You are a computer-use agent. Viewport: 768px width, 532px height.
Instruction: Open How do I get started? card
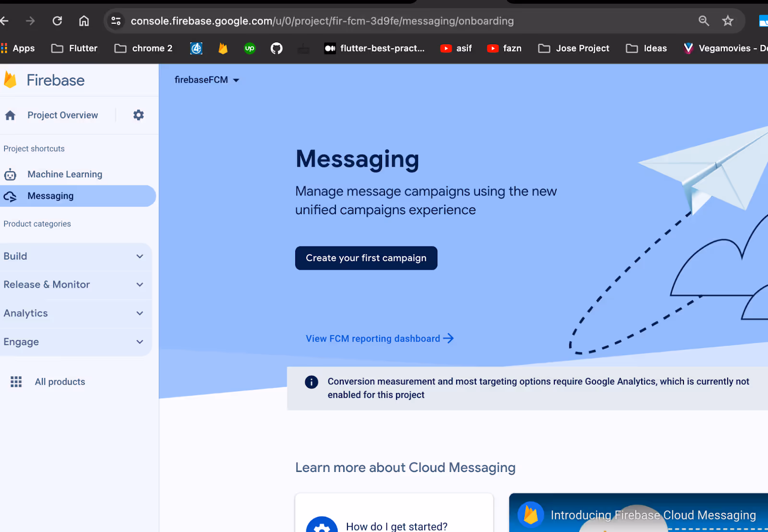click(x=394, y=513)
